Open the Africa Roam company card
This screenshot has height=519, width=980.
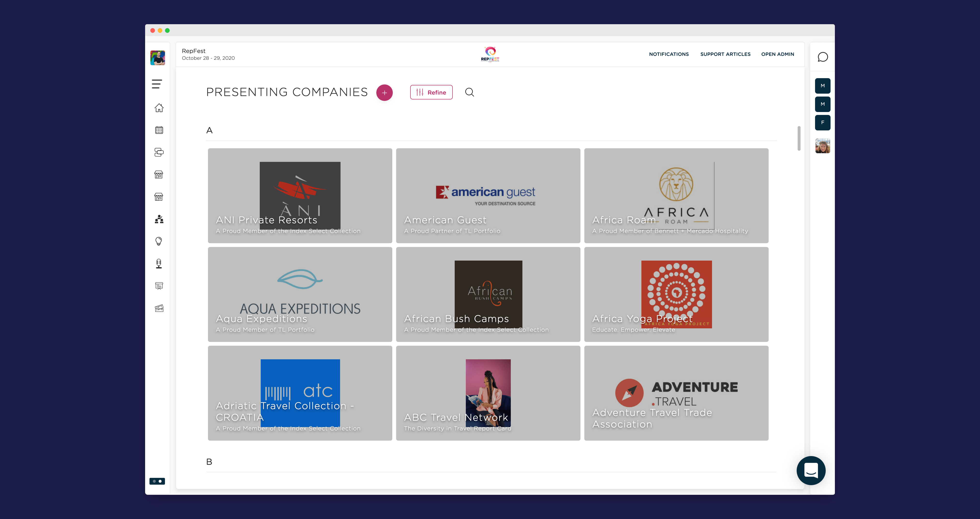click(x=676, y=196)
